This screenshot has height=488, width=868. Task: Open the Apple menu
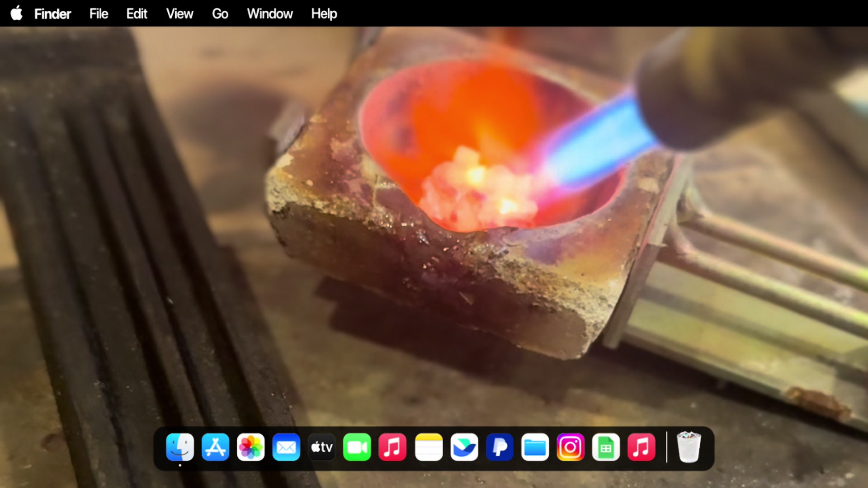[x=17, y=14]
